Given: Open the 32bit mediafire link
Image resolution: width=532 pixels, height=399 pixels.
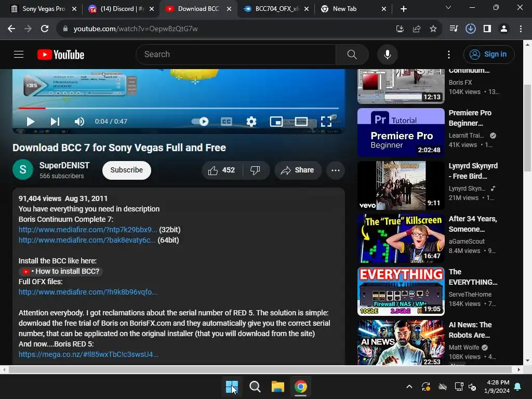Looking at the screenshot, I should pos(88,230).
